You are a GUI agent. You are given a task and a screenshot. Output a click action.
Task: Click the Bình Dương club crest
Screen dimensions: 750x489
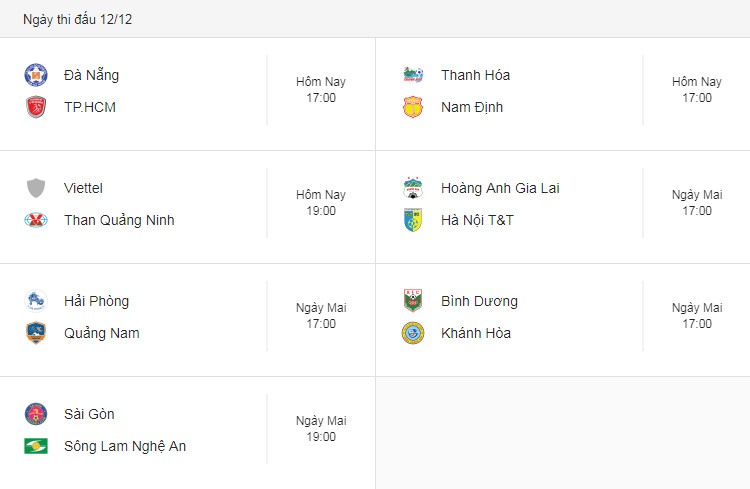click(x=413, y=301)
